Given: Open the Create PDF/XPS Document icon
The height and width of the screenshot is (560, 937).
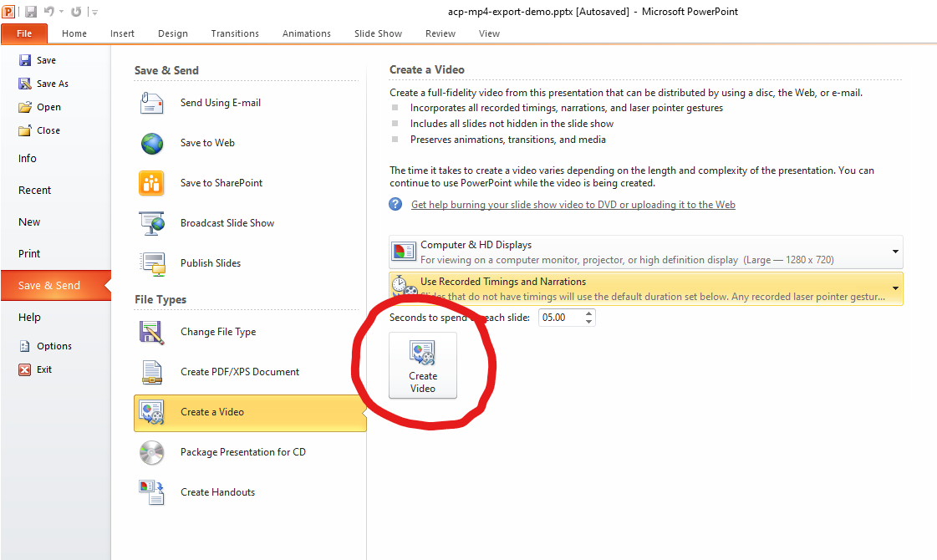Looking at the screenshot, I should tap(152, 372).
